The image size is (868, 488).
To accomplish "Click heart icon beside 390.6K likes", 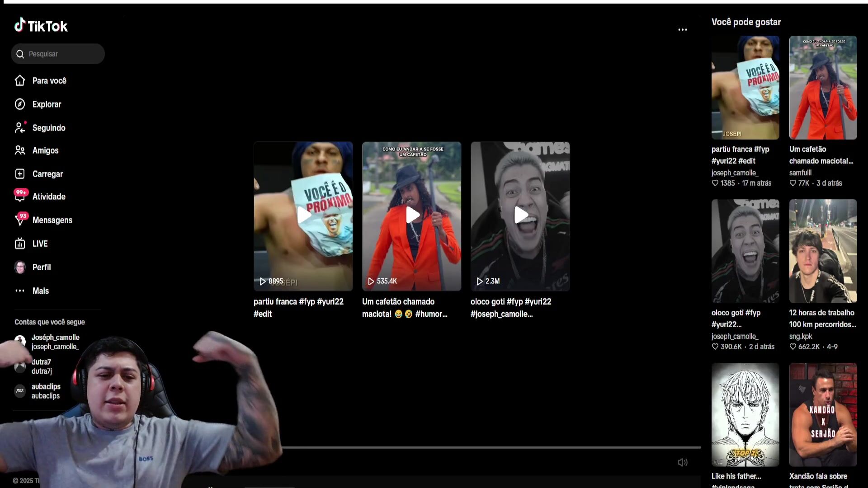I will [715, 347].
